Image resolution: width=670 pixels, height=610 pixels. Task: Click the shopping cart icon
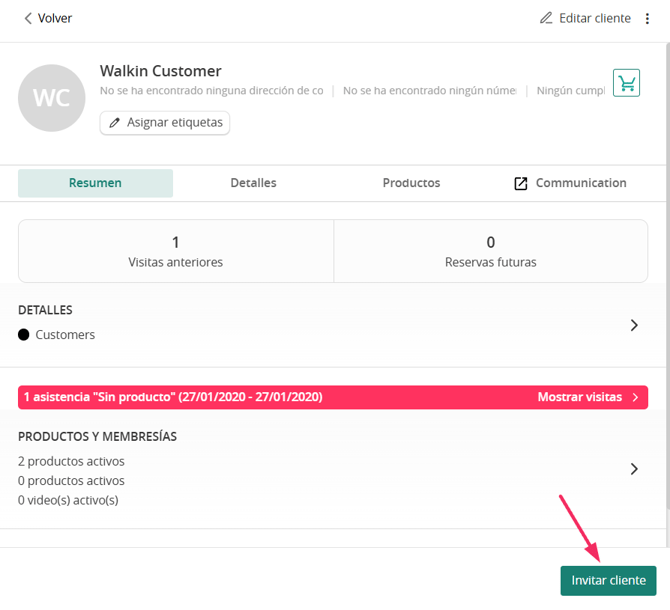(626, 83)
